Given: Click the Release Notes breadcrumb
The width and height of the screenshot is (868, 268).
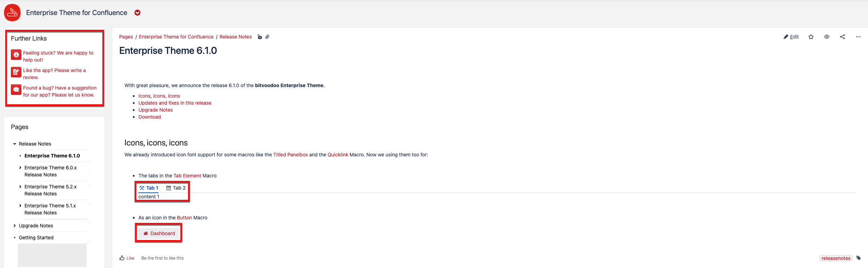Looking at the screenshot, I should point(236,37).
